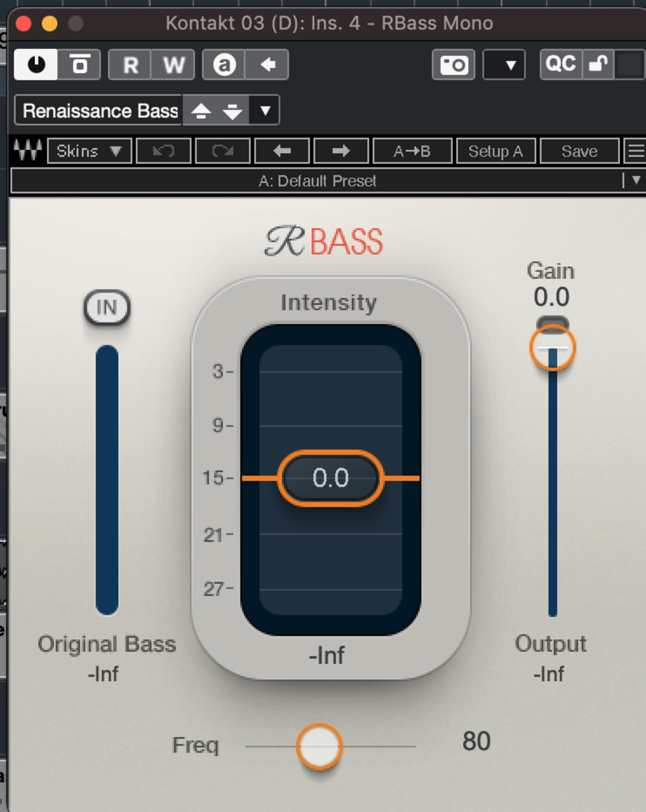This screenshot has width=646, height=812.
Task: Open the Skins dropdown
Action: pyautogui.click(x=89, y=151)
